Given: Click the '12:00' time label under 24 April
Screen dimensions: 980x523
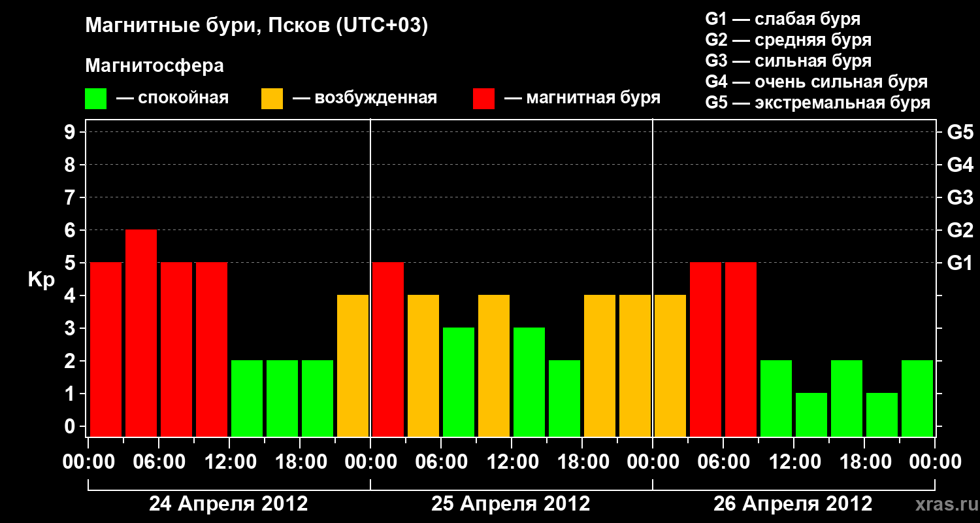Looking at the screenshot, I should tap(229, 462).
